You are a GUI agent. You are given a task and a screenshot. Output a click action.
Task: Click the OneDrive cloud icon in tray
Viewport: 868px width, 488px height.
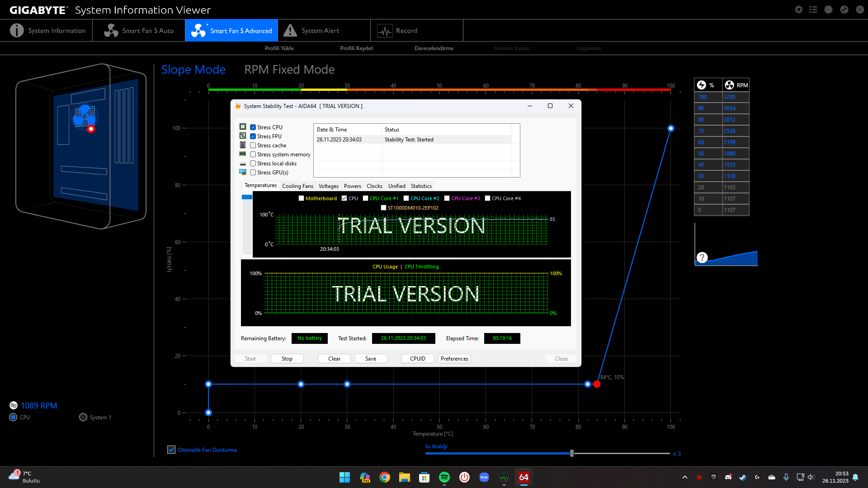coord(772,477)
